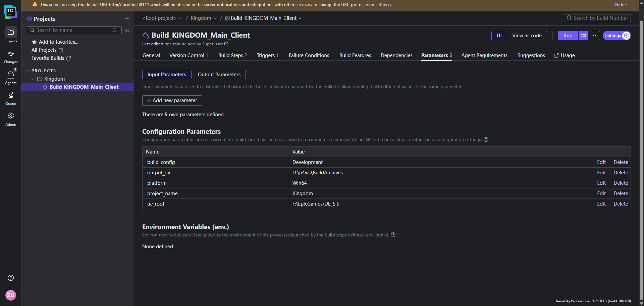Open All Projects link
This screenshot has width=644, height=306.
pos(47,50)
